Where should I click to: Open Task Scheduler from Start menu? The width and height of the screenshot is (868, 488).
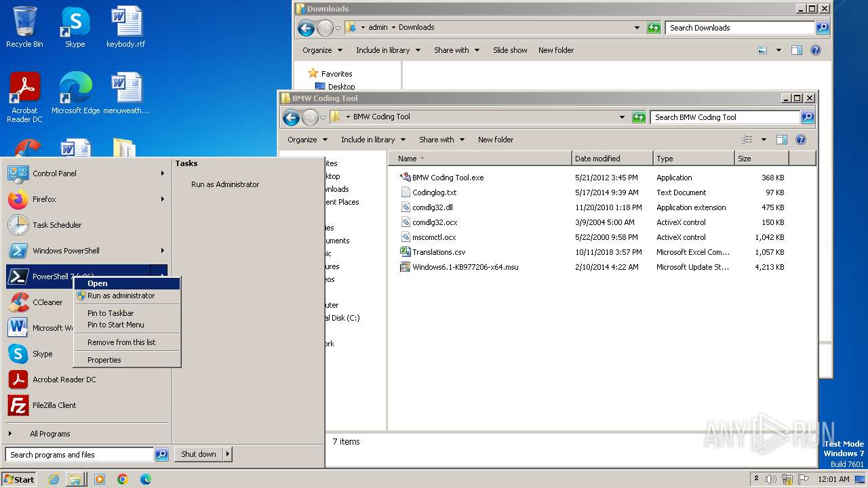coord(86,225)
